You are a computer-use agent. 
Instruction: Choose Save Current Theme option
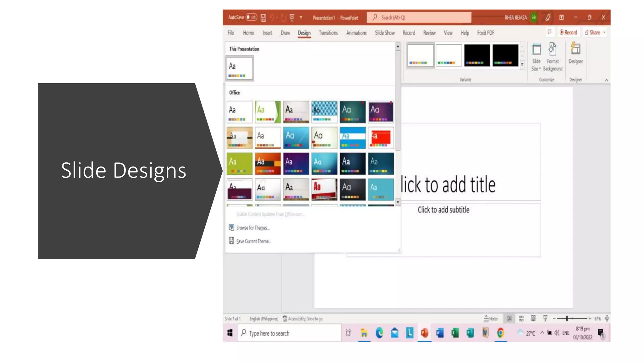click(x=253, y=241)
